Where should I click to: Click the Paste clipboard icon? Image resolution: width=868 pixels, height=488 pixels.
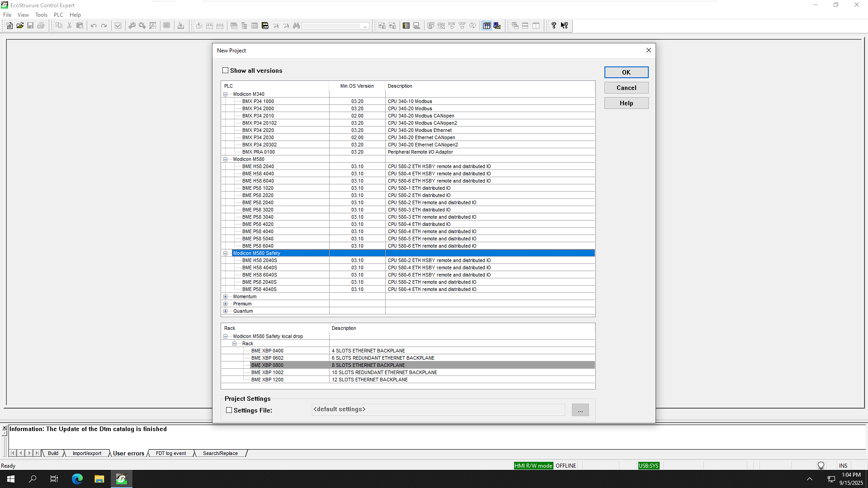(x=80, y=26)
